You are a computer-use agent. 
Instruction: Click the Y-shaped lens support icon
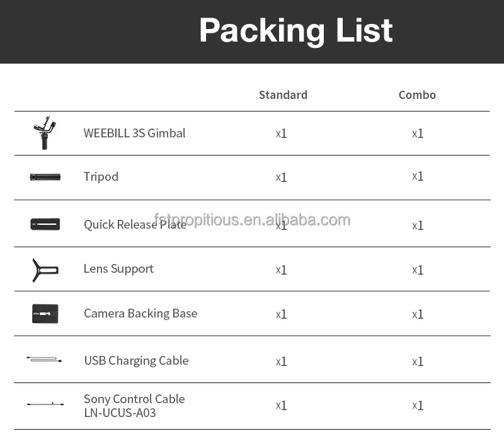45,270
